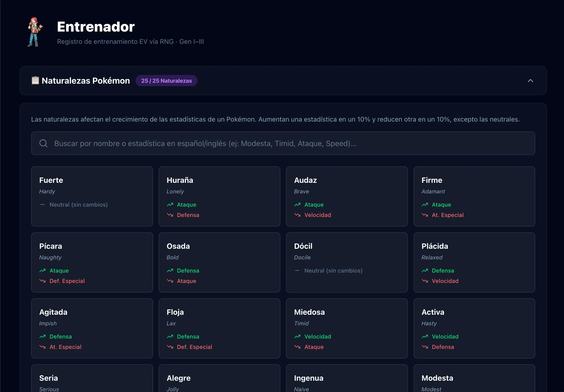Click the neutral dash icon in Fuerte card
564x392 pixels.
click(x=42, y=204)
